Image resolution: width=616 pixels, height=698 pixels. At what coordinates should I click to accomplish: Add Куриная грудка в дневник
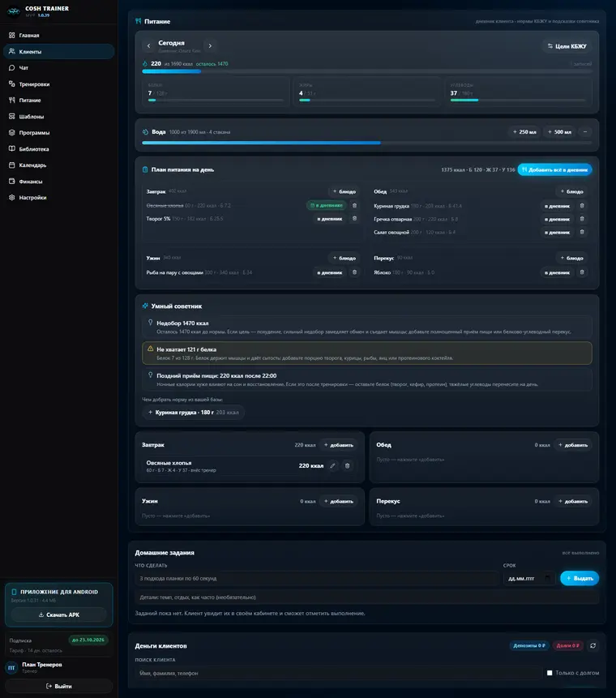[557, 206]
